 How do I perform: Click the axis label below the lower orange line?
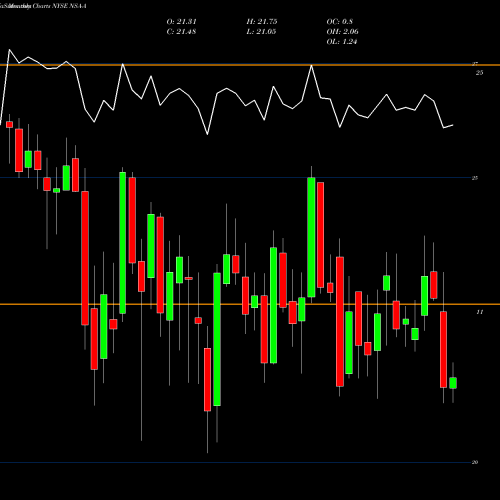pyautogui.click(x=480, y=312)
